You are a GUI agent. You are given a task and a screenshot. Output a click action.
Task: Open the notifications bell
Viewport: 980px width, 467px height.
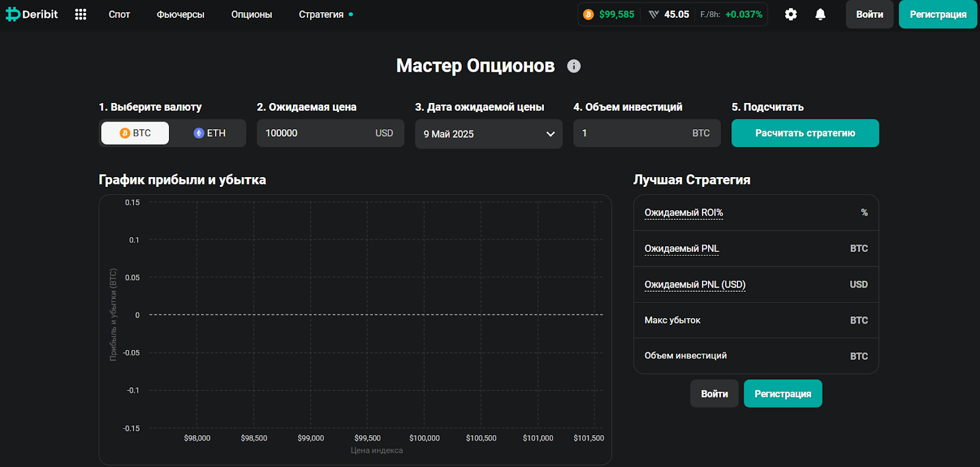point(820,14)
